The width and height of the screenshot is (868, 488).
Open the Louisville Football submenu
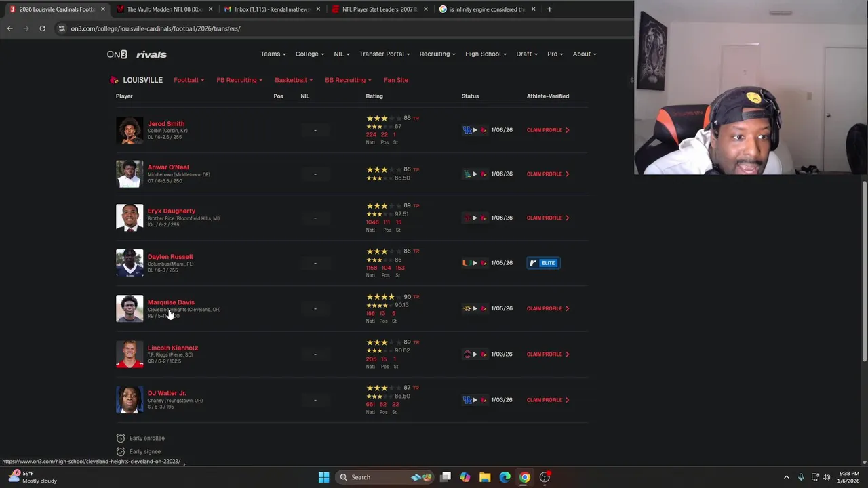tap(189, 80)
